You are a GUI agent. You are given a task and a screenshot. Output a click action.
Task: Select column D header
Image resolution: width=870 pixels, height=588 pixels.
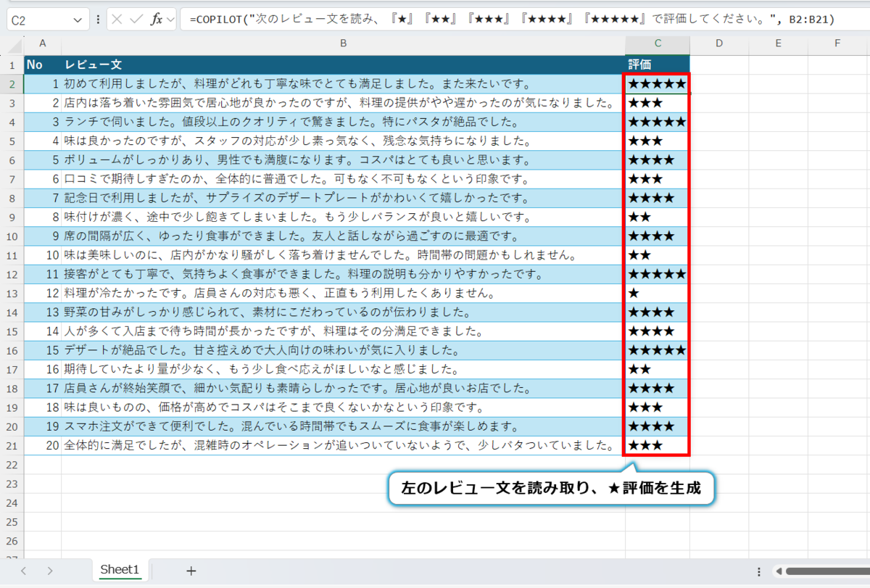pos(719,44)
